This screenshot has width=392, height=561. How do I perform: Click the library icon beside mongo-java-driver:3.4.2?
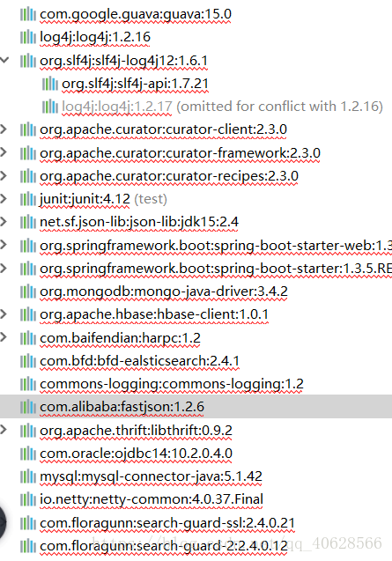tap(28, 292)
